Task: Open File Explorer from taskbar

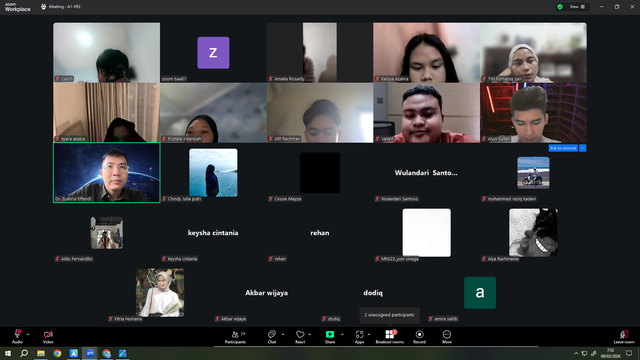Action: (x=41, y=353)
